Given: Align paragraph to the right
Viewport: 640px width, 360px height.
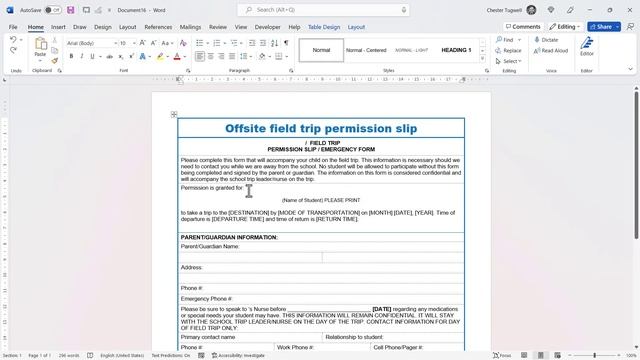Looking at the screenshot, I should tap(221, 56).
